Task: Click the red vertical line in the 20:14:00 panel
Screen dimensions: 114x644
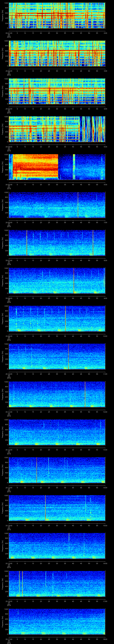Action: [45, 508]
